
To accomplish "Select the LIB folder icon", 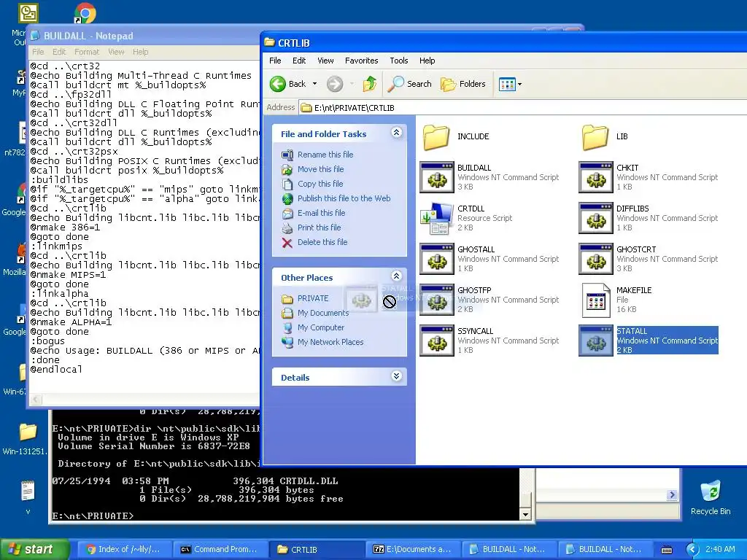I will (595, 137).
